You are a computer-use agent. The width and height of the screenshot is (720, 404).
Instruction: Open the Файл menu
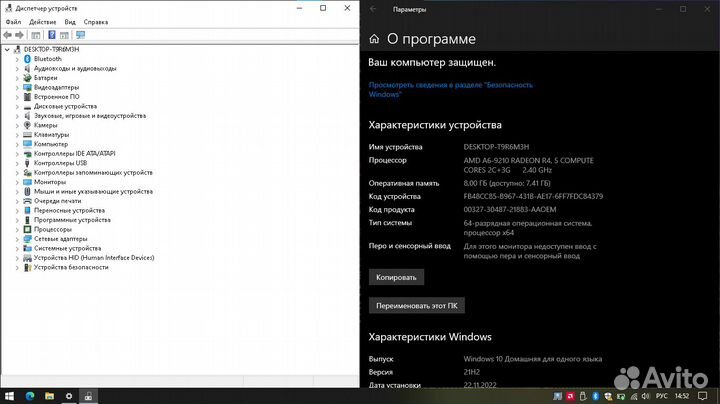[x=13, y=22]
